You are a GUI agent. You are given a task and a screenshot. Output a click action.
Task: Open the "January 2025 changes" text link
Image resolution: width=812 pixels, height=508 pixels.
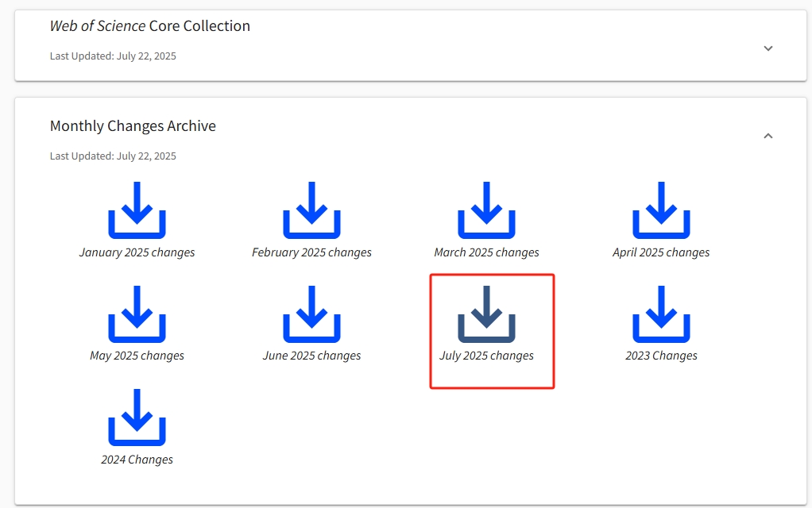pyautogui.click(x=137, y=252)
